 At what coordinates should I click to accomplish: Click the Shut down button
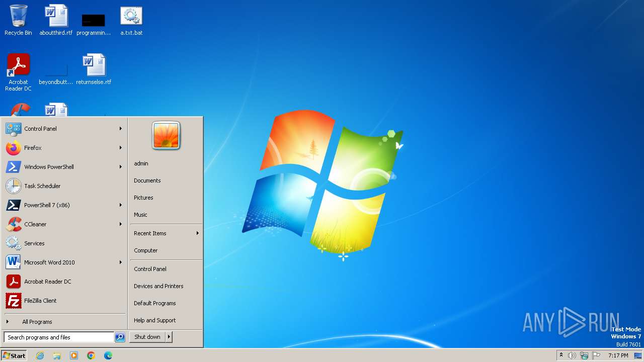147,337
